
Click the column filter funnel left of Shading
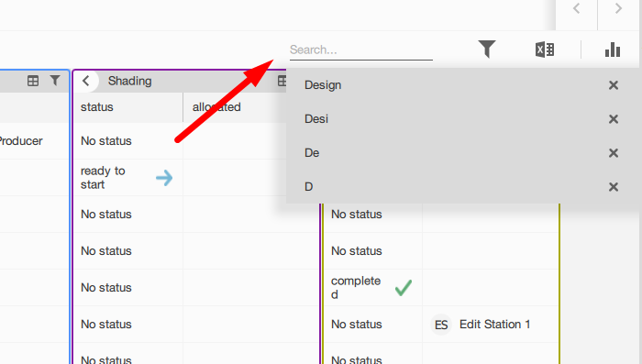click(55, 81)
